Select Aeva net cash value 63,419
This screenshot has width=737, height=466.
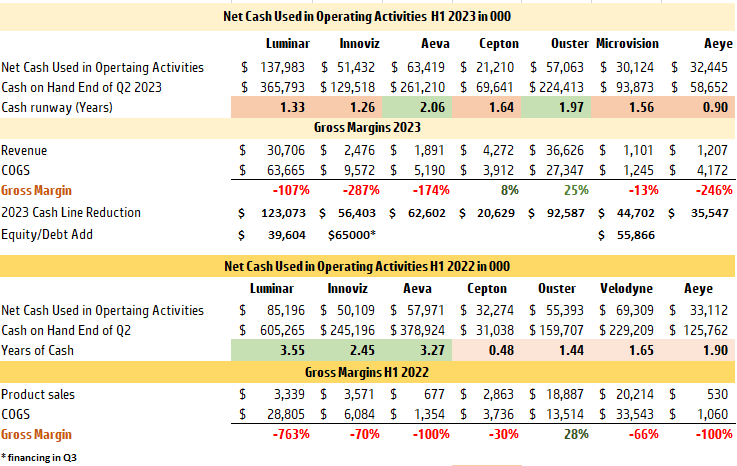coord(426,67)
